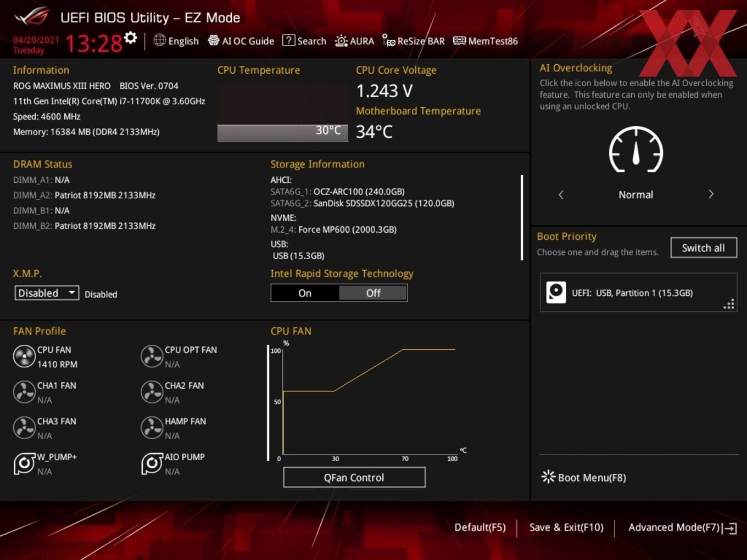Image resolution: width=747 pixels, height=560 pixels.
Task: Click the 04/20/2021 date text
Action: point(36,40)
